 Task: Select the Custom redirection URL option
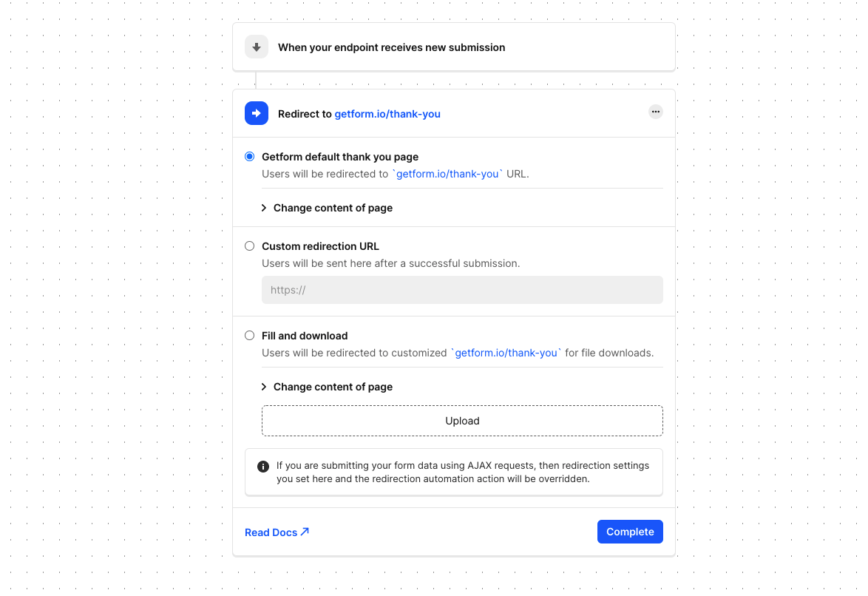(x=250, y=246)
